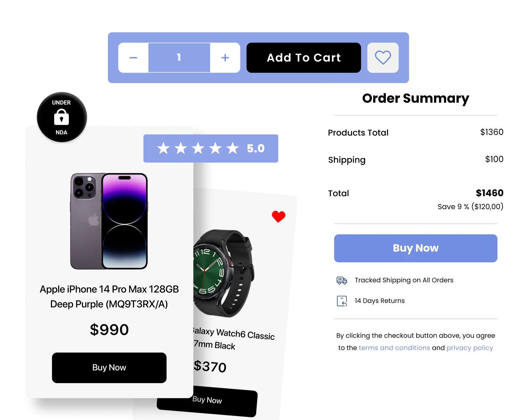
Task: Add item to wishlist with heart outline icon
Action: (383, 58)
